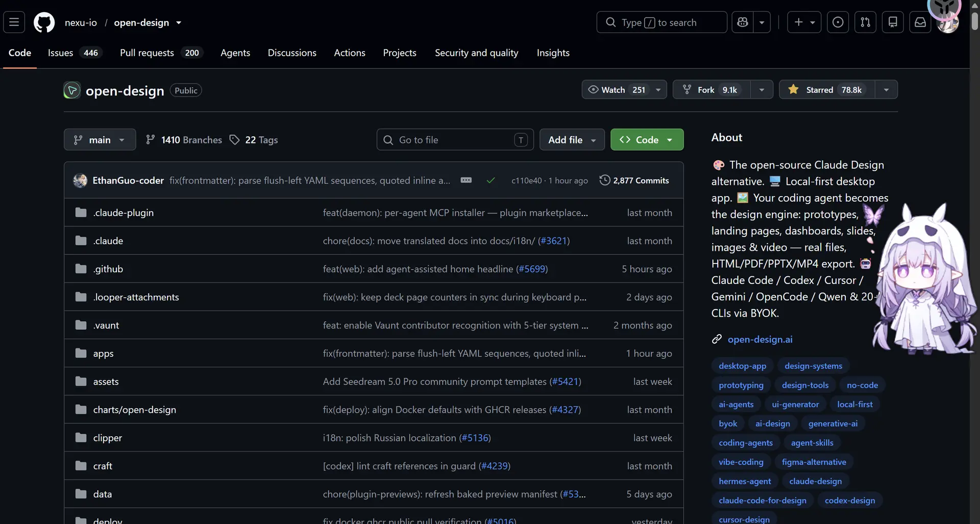This screenshot has width=980, height=524.
Task: View 22 Tags
Action: pyautogui.click(x=254, y=139)
